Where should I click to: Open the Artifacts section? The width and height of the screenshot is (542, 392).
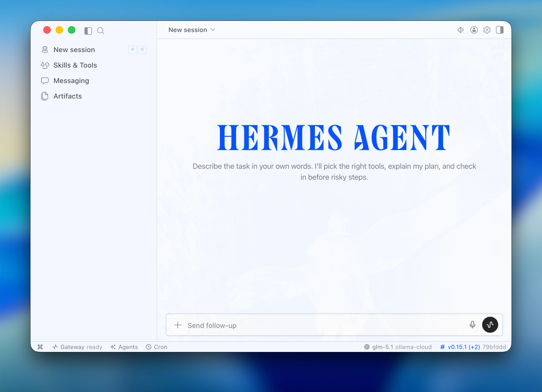coord(94,96)
